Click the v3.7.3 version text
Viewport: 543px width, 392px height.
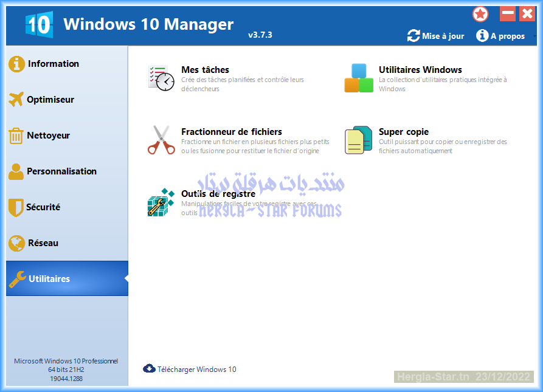click(x=260, y=35)
